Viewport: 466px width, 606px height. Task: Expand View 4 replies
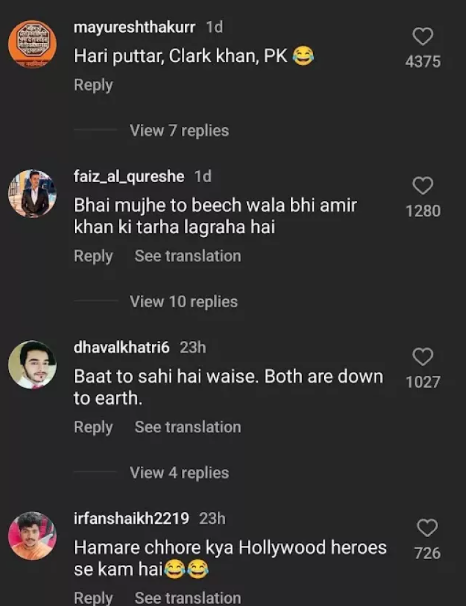(x=179, y=473)
